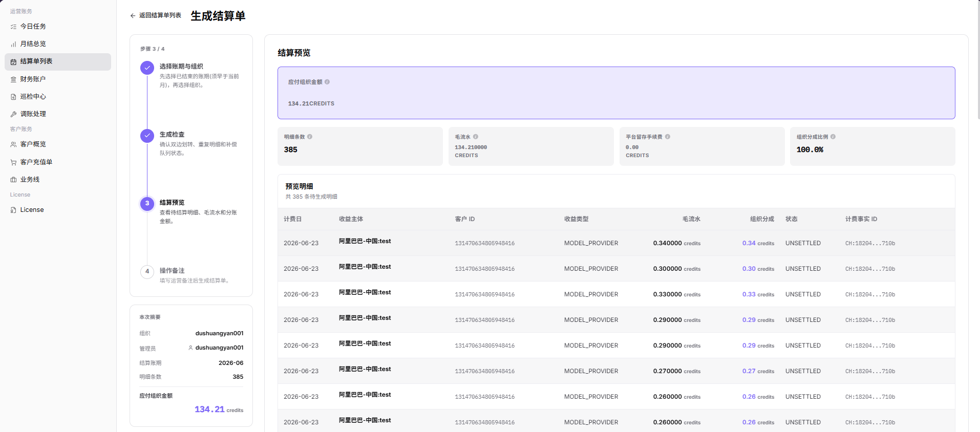Open 业务线 sidebar item
The height and width of the screenshot is (432, 980).
58,180
